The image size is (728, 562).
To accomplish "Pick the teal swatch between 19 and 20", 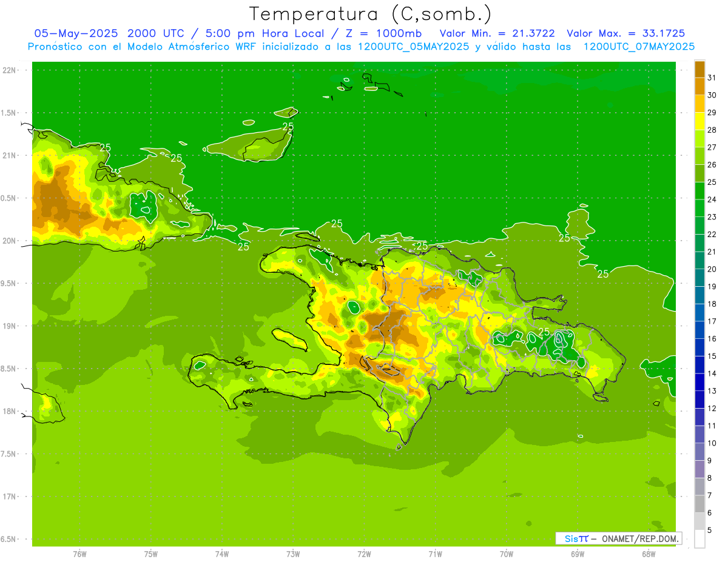I will coord(699,278).
